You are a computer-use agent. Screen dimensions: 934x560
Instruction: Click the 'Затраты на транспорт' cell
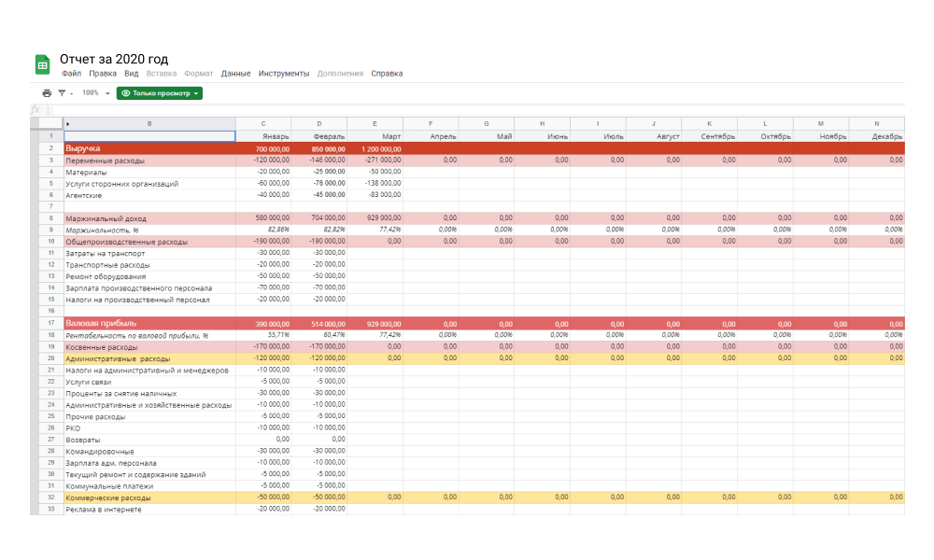coord(149,253)
